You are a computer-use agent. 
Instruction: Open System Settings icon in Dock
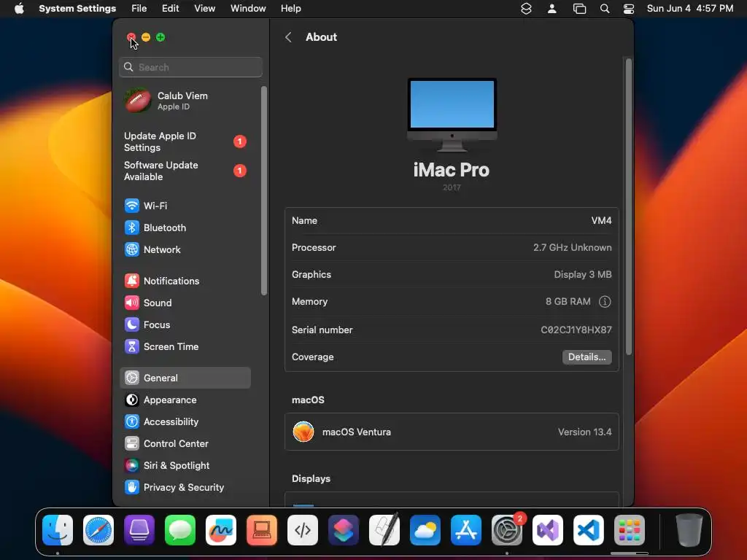pyautogui.click(x=507, y=530)
